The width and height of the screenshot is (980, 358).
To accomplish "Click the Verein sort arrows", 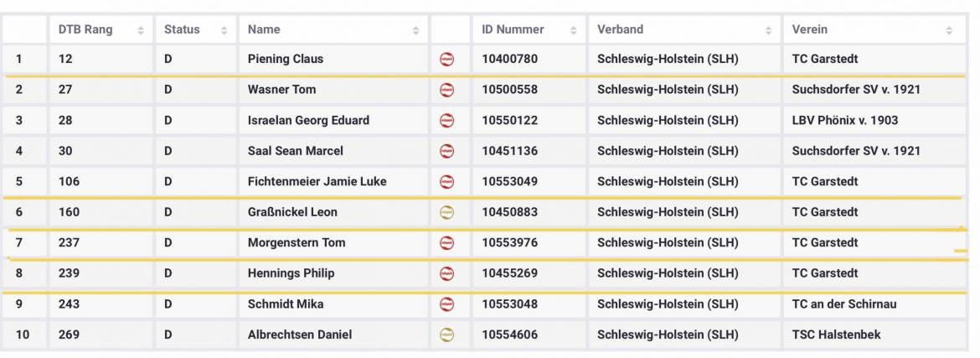I will click(949, 30).
